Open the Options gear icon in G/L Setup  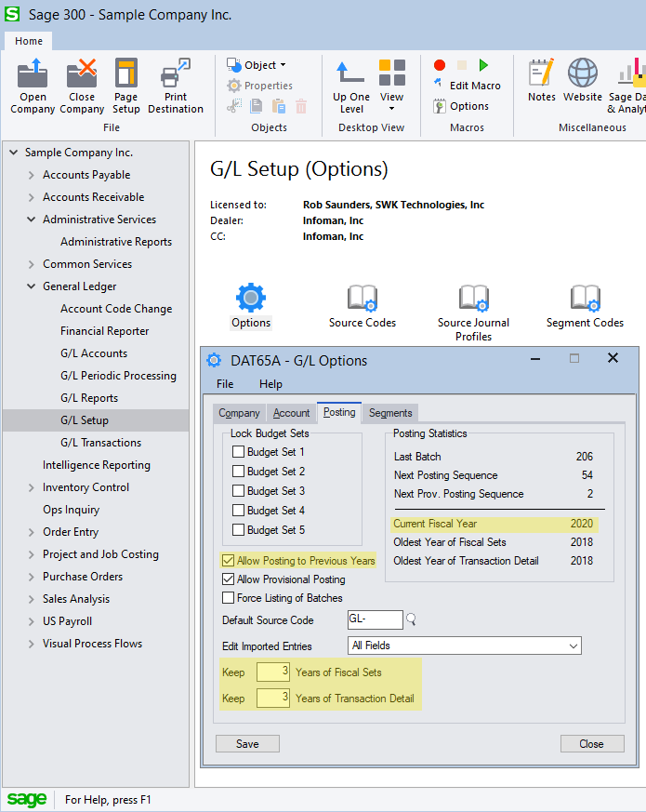tap(251, 298)
